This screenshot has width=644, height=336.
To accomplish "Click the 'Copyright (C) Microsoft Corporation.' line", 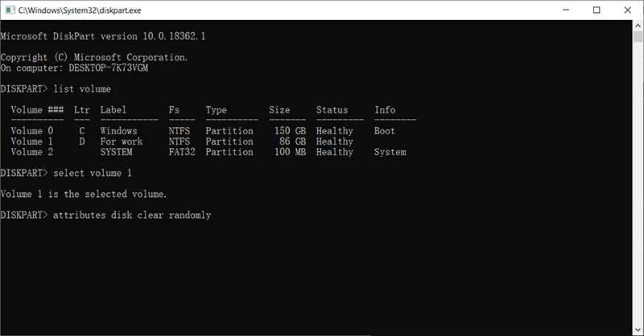I will (94, 57).
